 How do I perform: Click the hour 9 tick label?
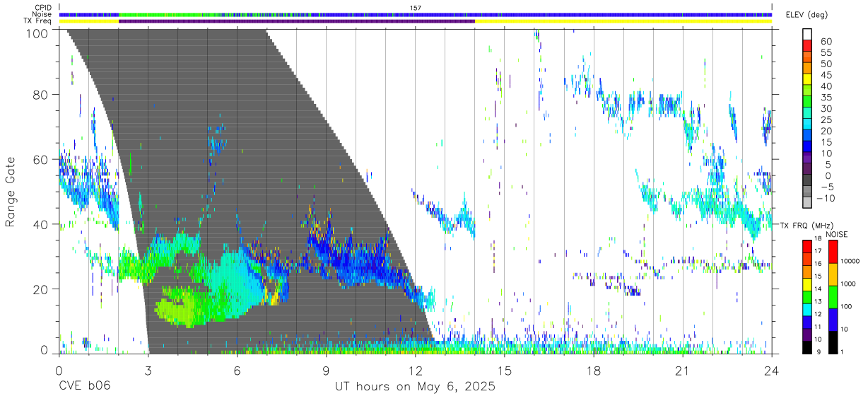pos(326,370)
